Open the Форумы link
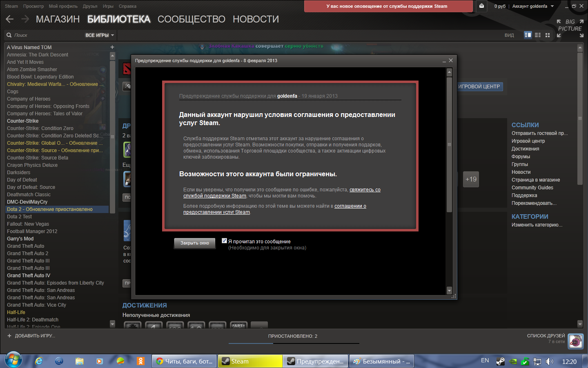 521,157
